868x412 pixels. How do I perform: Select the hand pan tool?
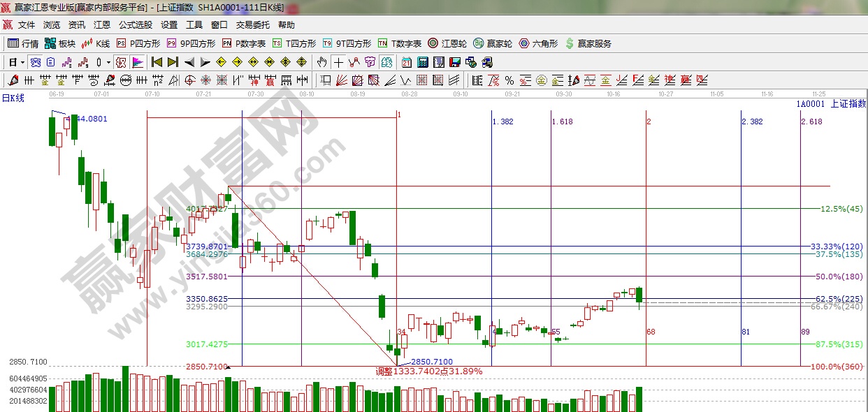click(321, 62)
